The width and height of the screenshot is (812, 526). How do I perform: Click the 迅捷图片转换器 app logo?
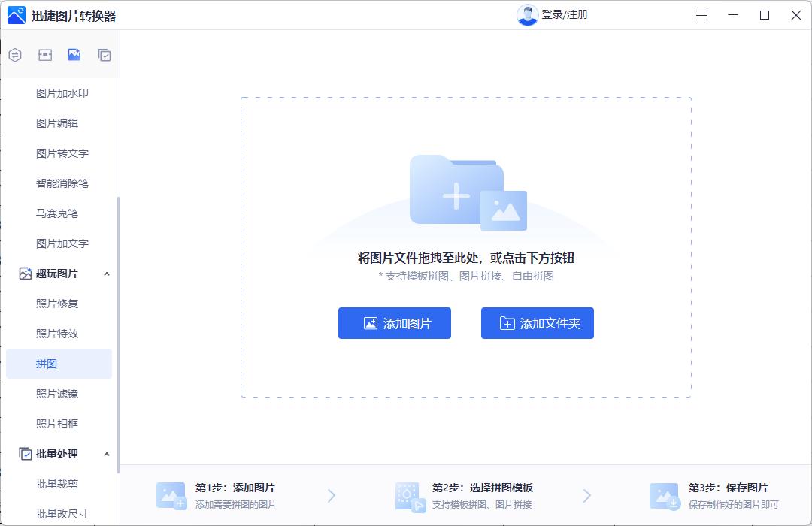coord(17,15)
